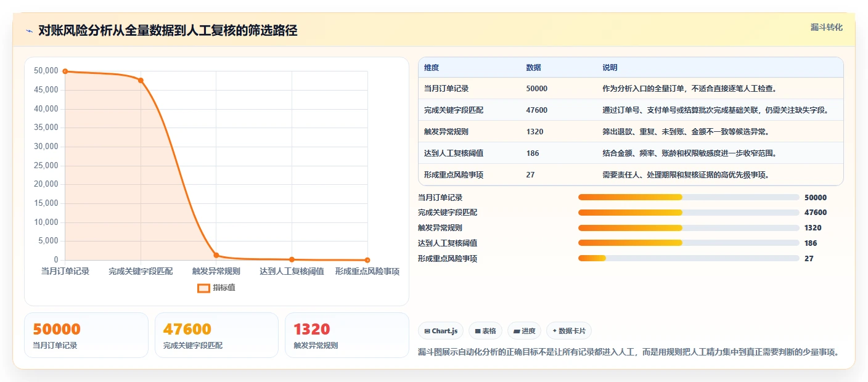This screenshot has height=382, width=868.
Task: Click the description starting with 通过订单号、支付单号
Action: 715,110
